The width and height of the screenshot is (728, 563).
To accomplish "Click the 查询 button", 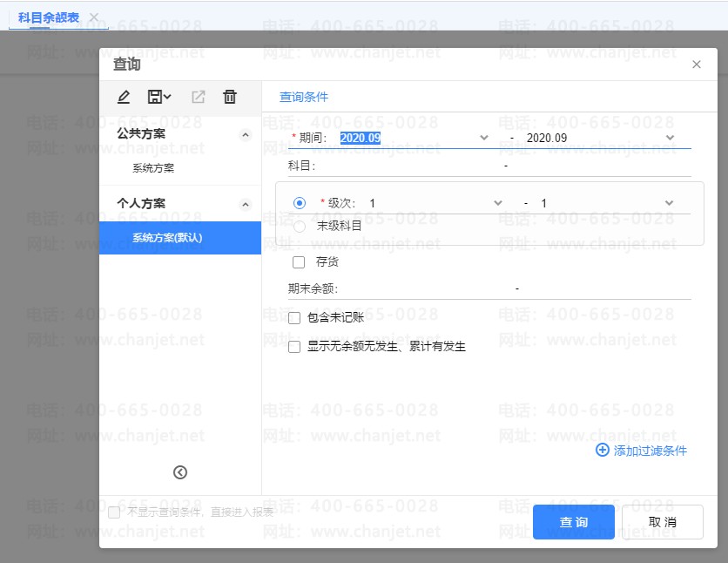I will pyautogui.click(x=574, y=522).
